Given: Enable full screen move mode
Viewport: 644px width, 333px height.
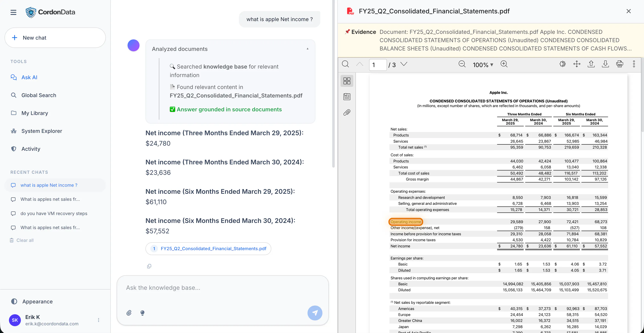Looking at the screenshot, I should coord(577,64).
